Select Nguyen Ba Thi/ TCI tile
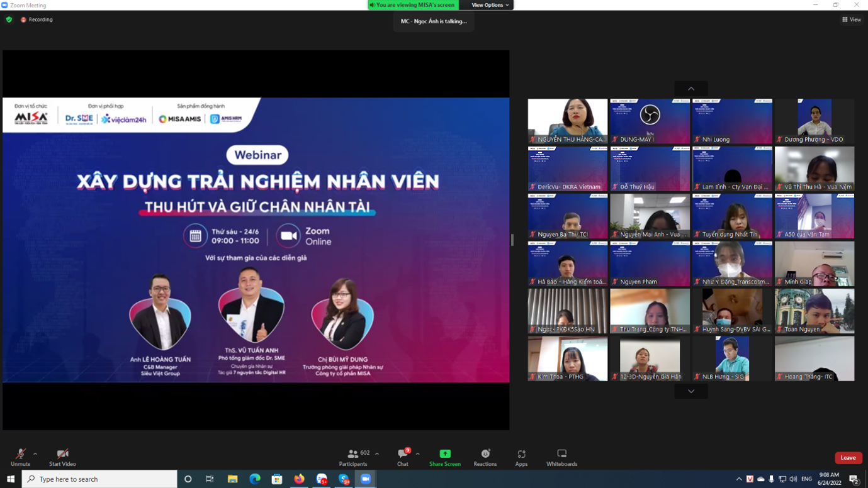The width and height of the screenshot is (868, 488). (568, 216)
